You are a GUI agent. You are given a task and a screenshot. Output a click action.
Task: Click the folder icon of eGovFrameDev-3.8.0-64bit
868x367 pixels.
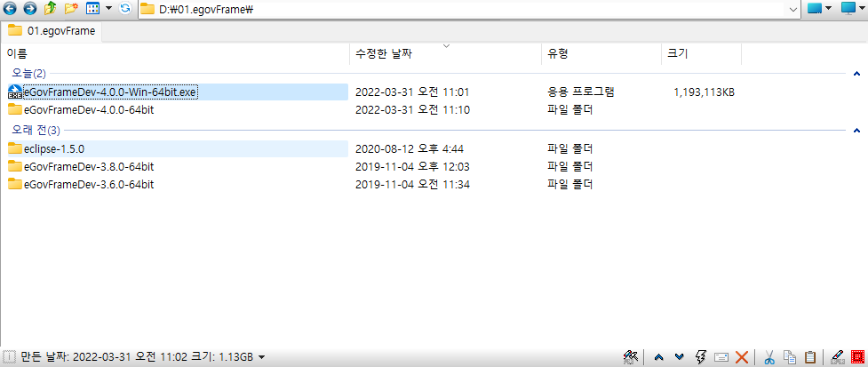(x=15, y=166)
